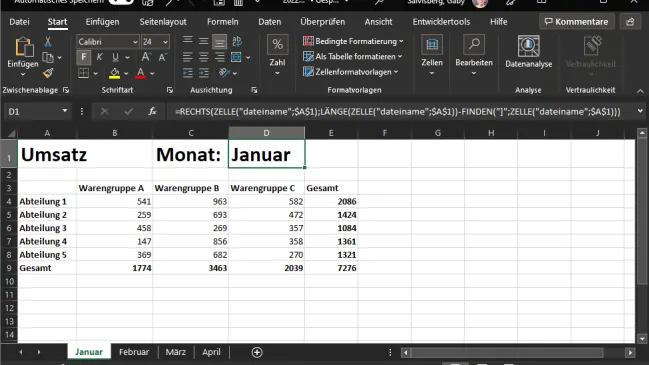Decrease font size with the smaller A icon

[163, 57]
